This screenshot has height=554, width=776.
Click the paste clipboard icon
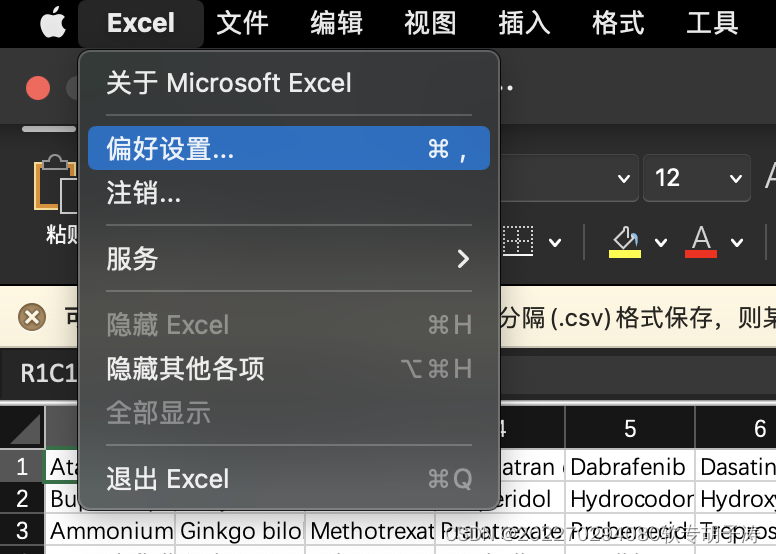tap(55, 186)
